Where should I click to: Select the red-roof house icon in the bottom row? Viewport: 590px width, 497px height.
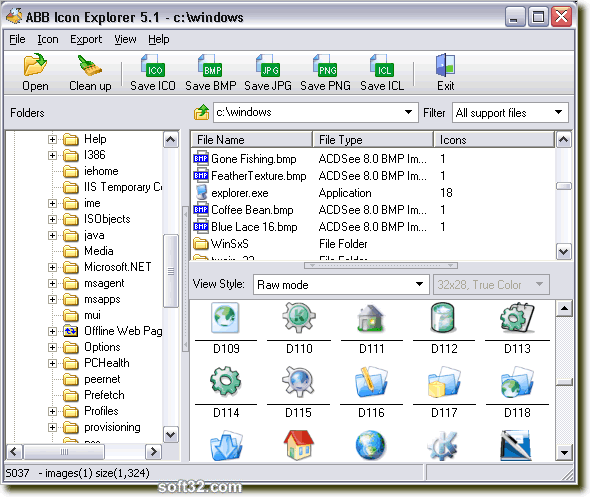(298, 445)
